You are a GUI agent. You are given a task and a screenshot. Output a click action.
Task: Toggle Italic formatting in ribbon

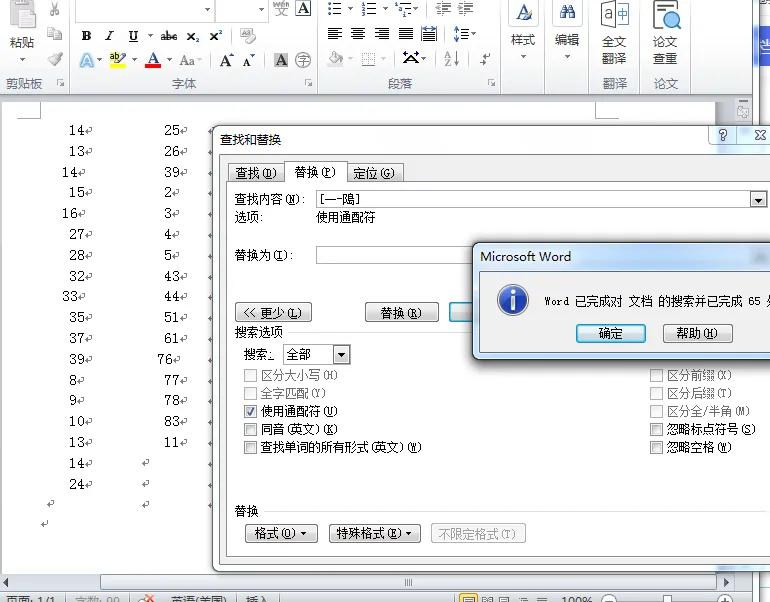click(x=109, y=36)
